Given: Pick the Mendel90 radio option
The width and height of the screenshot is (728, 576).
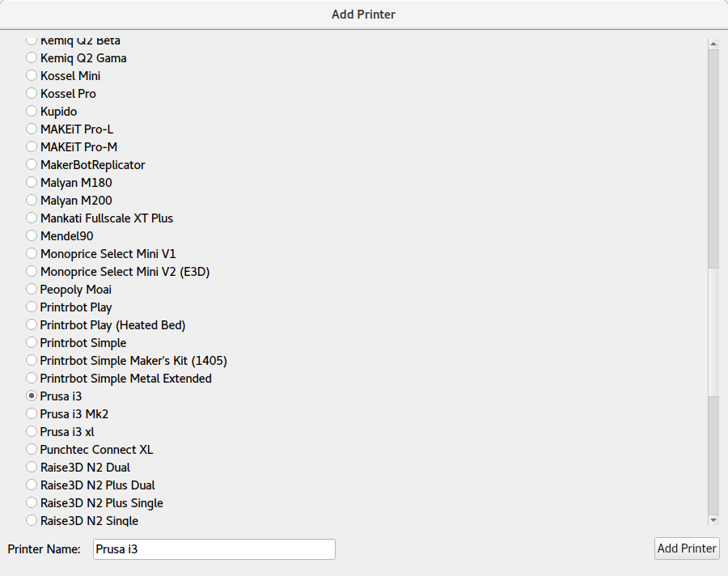Looking at the screenshot, I should tap(32, 236).
